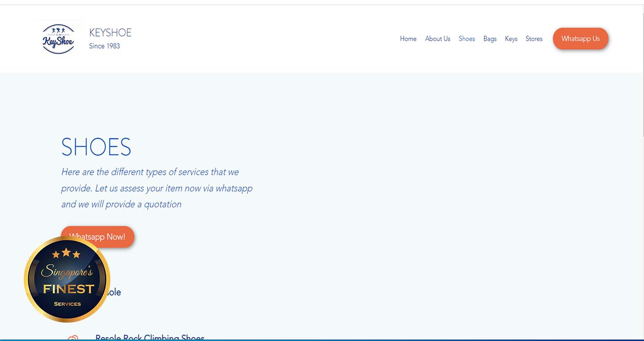Select the Shoes navigation item

[466, 39]
